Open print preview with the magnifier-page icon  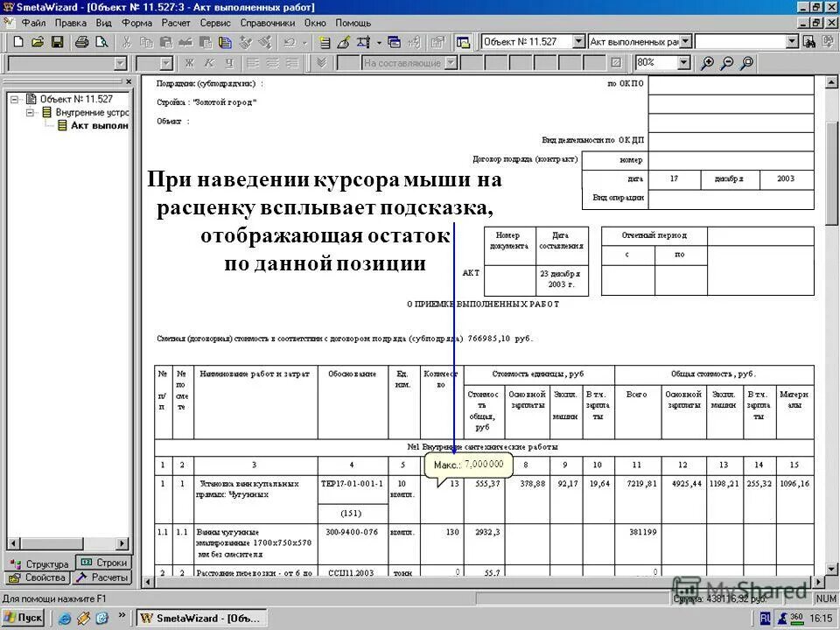tap(101, 42)
